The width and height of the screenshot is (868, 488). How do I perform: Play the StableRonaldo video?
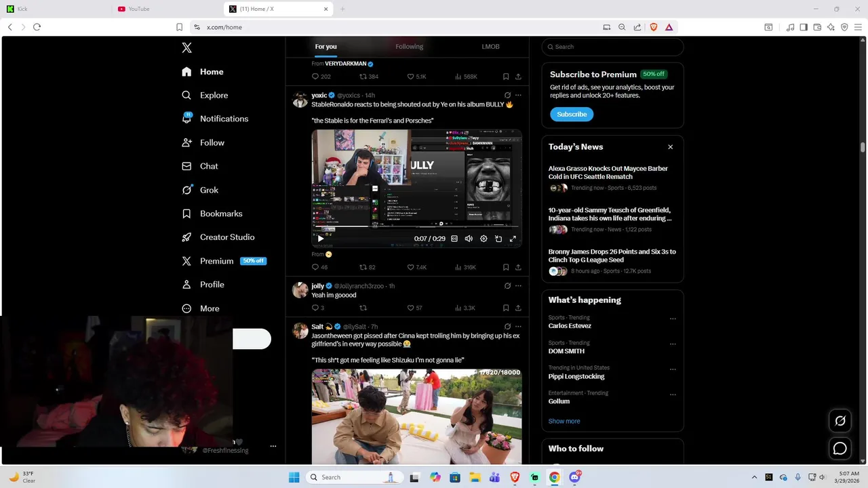[x=321, y=239]
